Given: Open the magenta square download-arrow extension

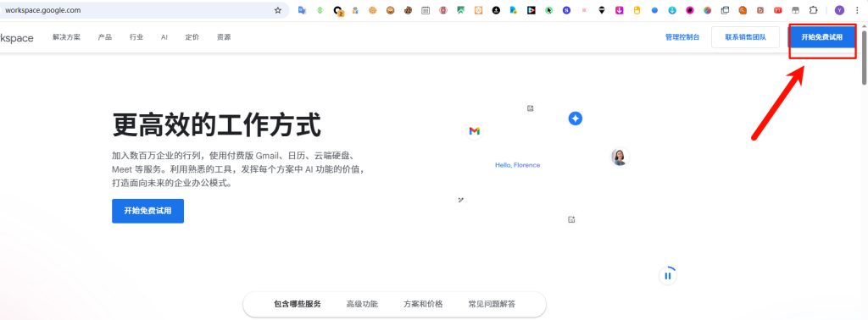Looking at the screenshot, I should 620,10.
